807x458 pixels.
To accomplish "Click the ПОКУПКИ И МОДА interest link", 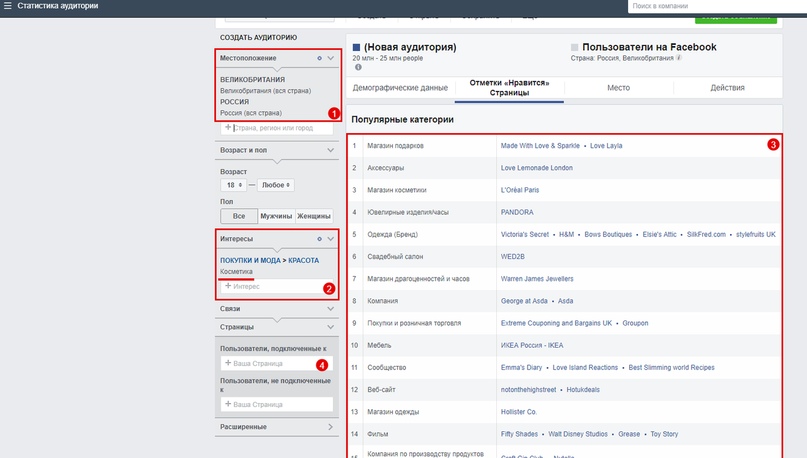I will click(x=250, y=260).
